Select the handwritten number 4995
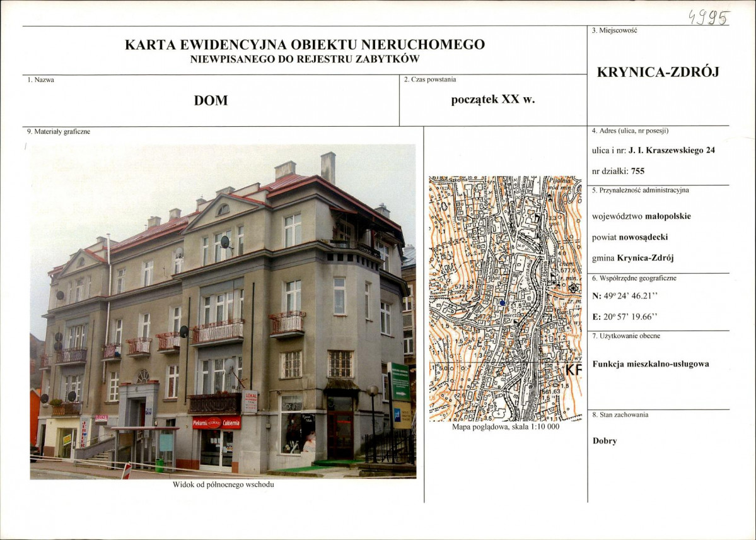Image resolution: width=756 pixels, height=540 pixels. (708, 18)
